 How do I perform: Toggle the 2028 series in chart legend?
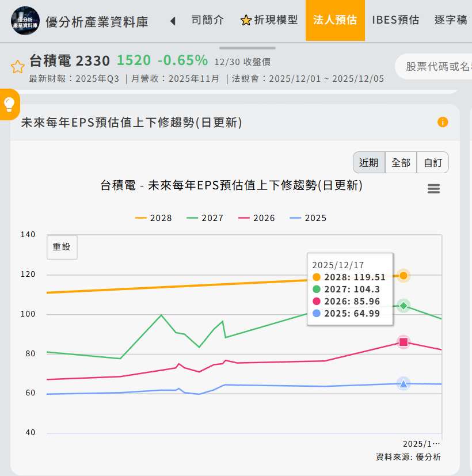(x=154, y=218)
